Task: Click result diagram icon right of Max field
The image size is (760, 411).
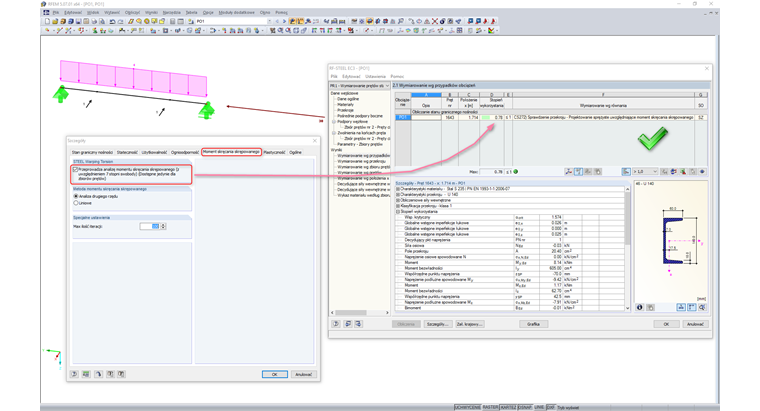Action: coord(569,172)
